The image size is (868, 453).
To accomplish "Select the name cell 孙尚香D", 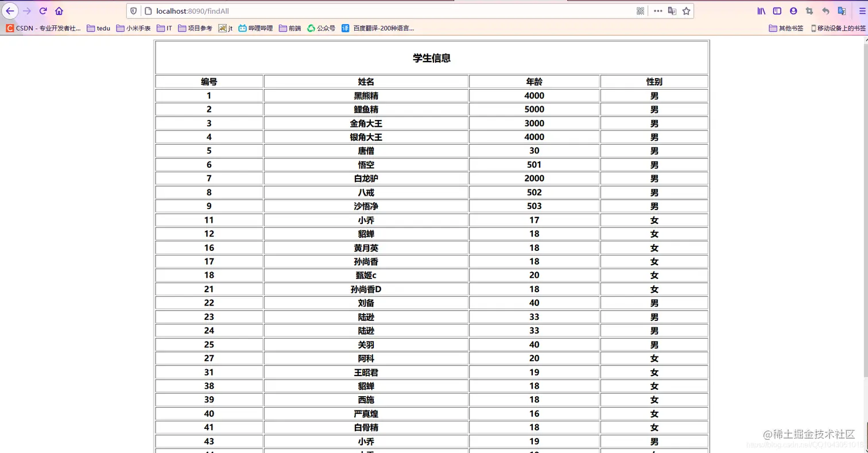I will click(366, 289).
